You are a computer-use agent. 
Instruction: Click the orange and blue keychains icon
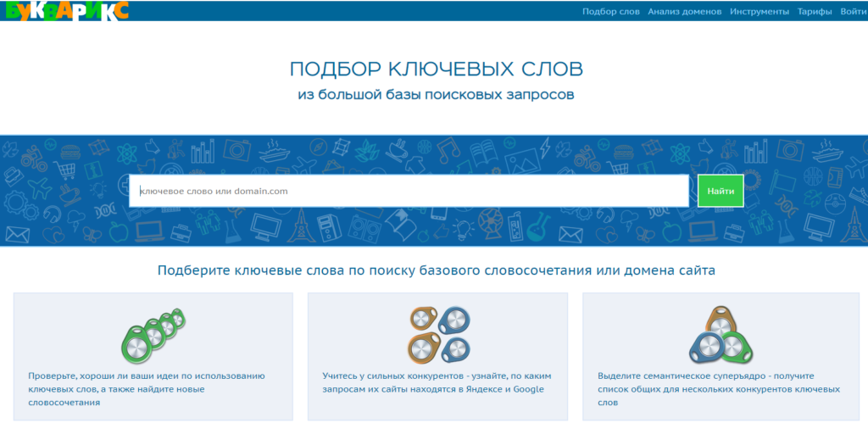click(437, 333)
